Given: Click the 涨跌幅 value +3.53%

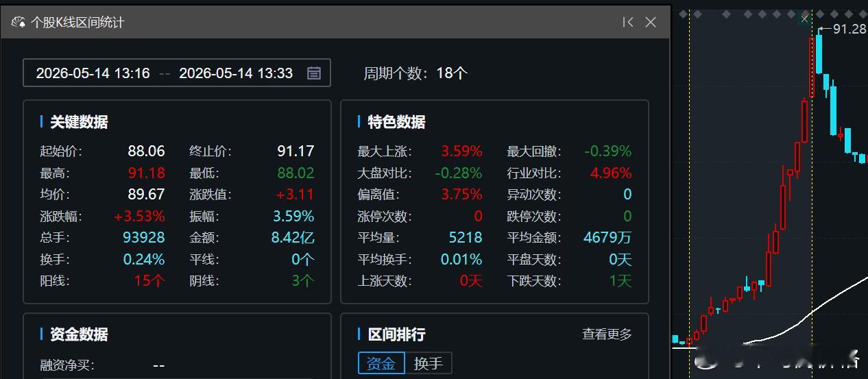Looking at the screenshot, I should point(139,217).
